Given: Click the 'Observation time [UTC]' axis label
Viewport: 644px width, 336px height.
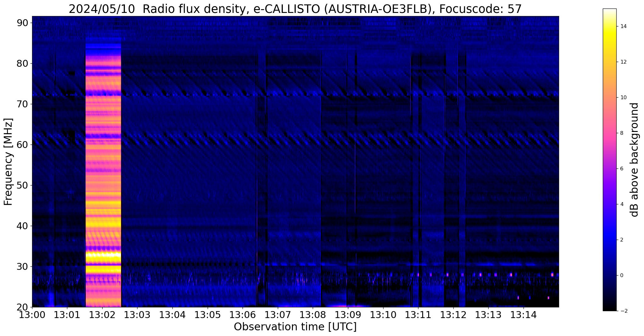Looking at the screenshot, I should [x=295, y=327].
